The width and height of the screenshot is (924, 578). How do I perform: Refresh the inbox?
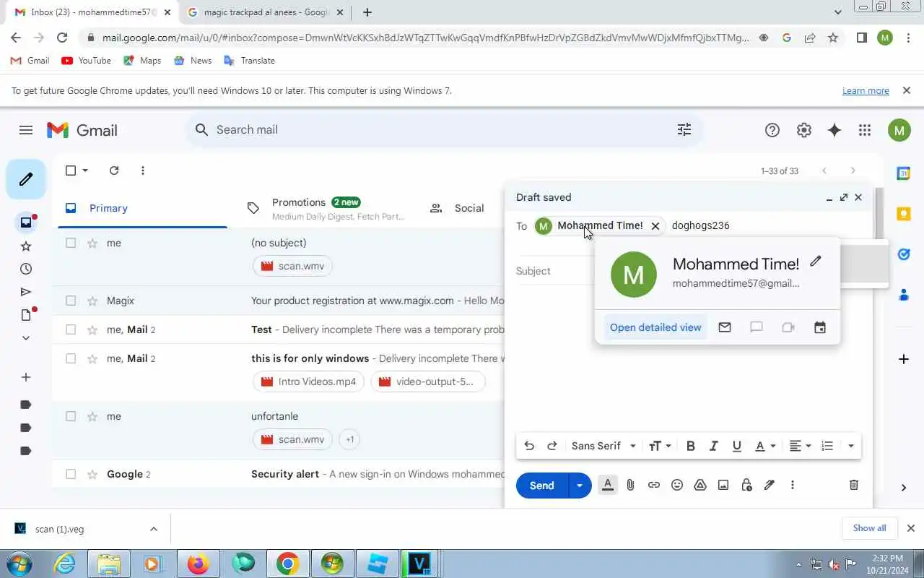click(113, 171)
